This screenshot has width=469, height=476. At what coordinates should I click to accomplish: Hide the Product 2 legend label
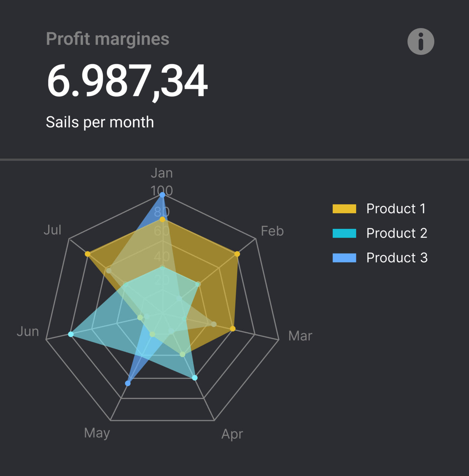397,233
